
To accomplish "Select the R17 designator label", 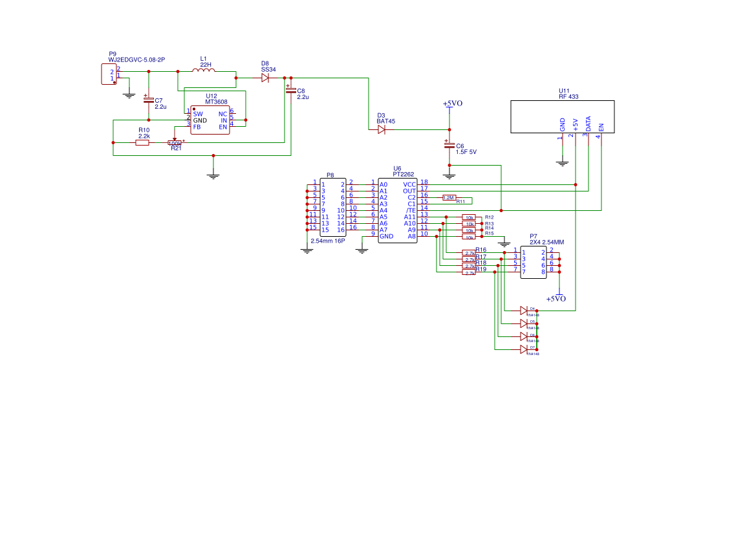I will [x=481, y=257].
